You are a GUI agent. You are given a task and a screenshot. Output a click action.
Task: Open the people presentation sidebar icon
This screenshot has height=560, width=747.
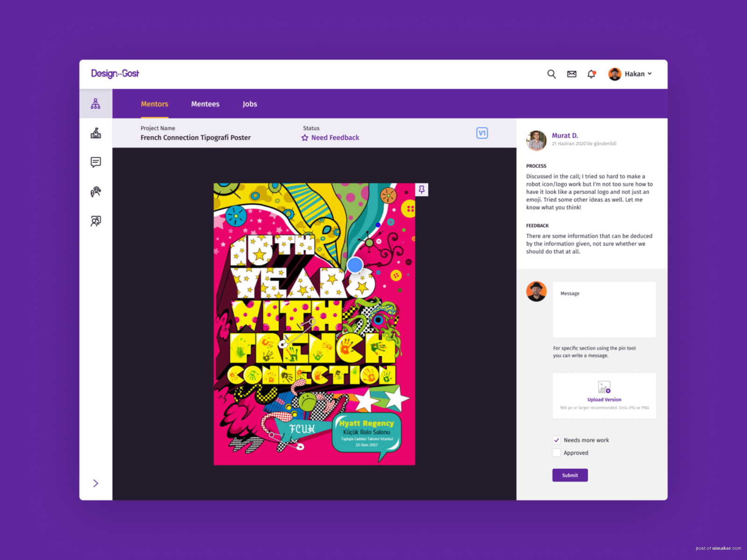tap(96, 221)
